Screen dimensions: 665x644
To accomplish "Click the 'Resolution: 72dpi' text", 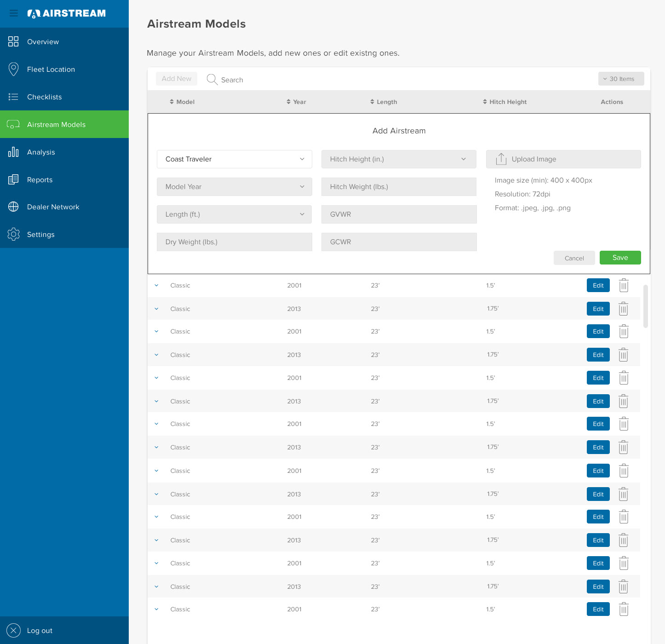I will (x=522, y=194).
